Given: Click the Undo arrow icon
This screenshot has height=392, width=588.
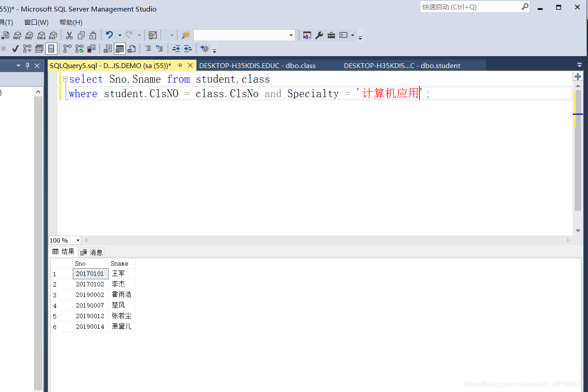Looking at the screenshot, I should tap(109, 35).
